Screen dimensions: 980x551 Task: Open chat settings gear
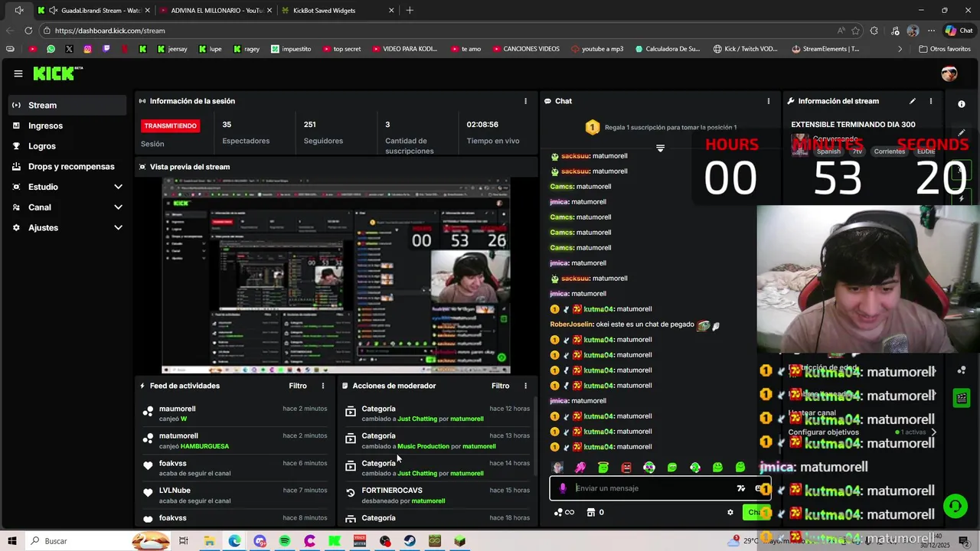click(730, 513)
